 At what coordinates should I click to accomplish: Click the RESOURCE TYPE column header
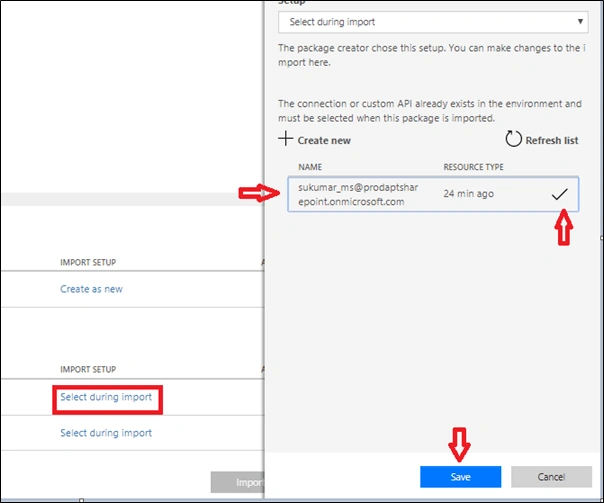[x=473, y=167]
